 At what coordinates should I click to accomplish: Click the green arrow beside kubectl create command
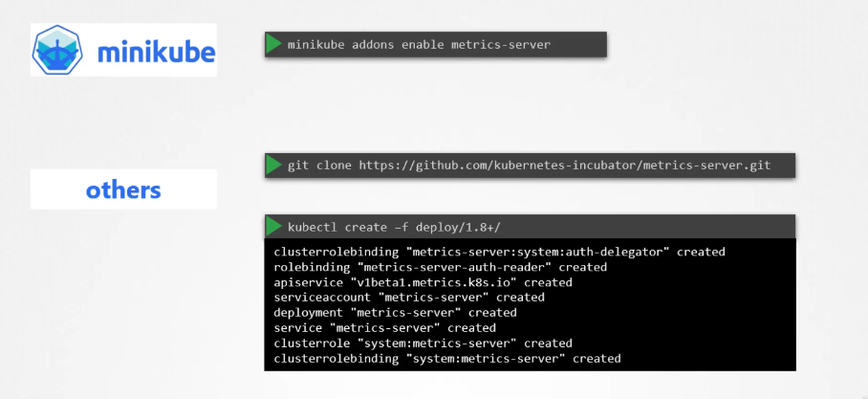pos(273,226)
